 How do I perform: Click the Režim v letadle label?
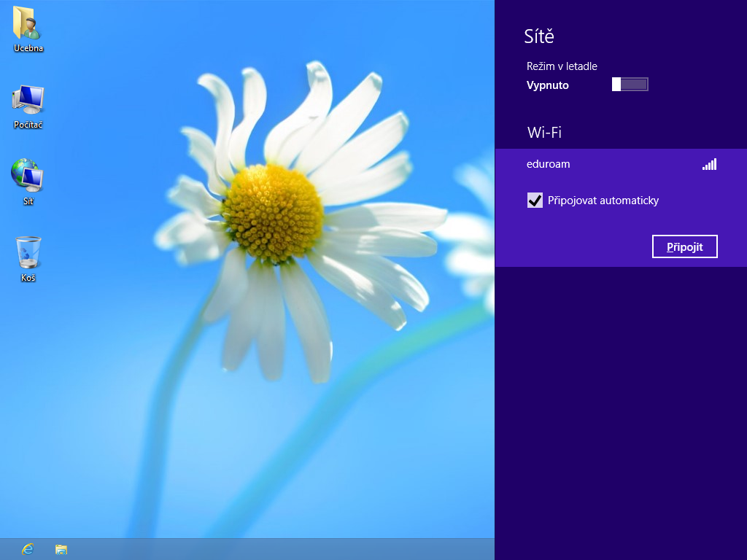[562, 66]
